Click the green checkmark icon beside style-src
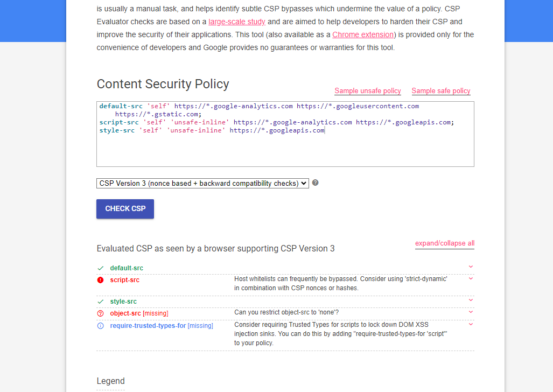The width and height of the screenshot is (553, 392). [x=100, y=302]
